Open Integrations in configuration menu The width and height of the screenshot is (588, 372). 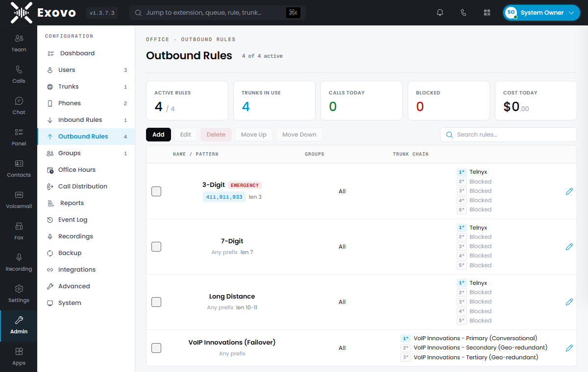[86, 270]
